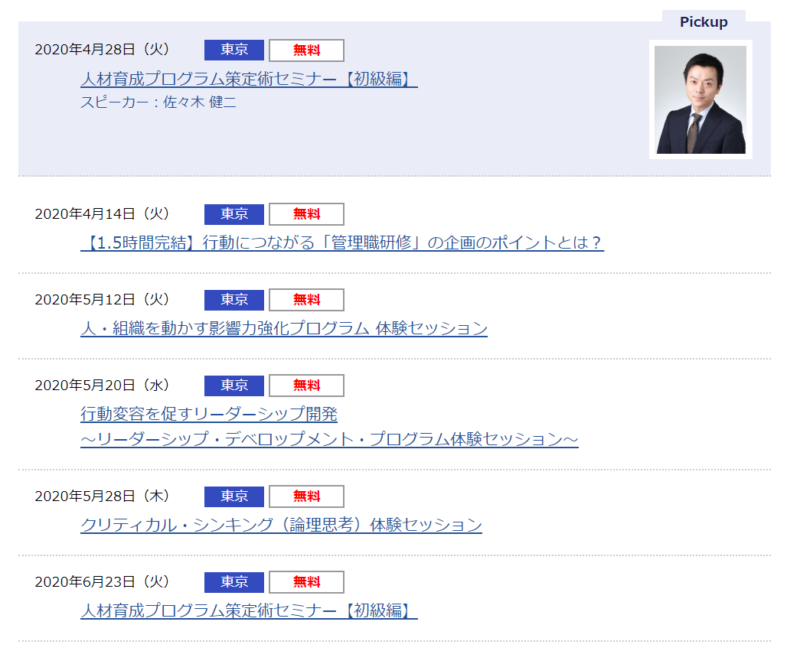
Task: Click the 無料 badge for May 28
Action: click(307, 497)
